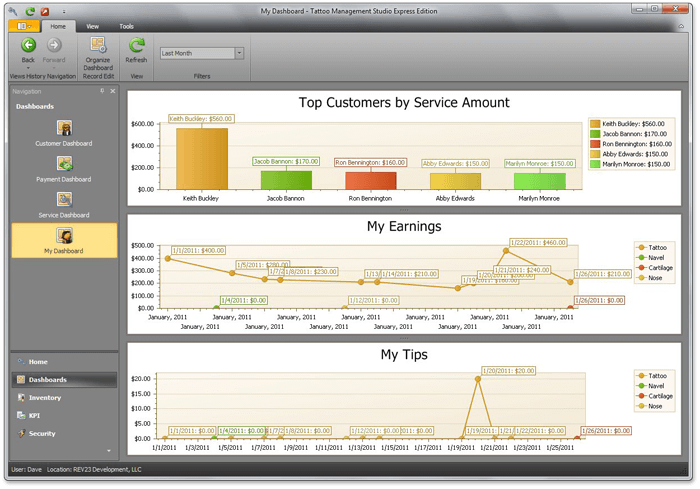This screenshot has width=700, height=489.
Task: Click Keith Buckley legend color swatch
Action: pyautogui.click(x=595, y=123)
